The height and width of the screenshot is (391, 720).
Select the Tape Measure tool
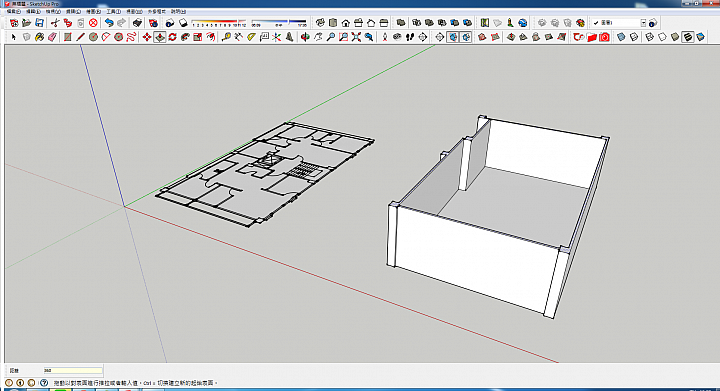click(226, 37)
